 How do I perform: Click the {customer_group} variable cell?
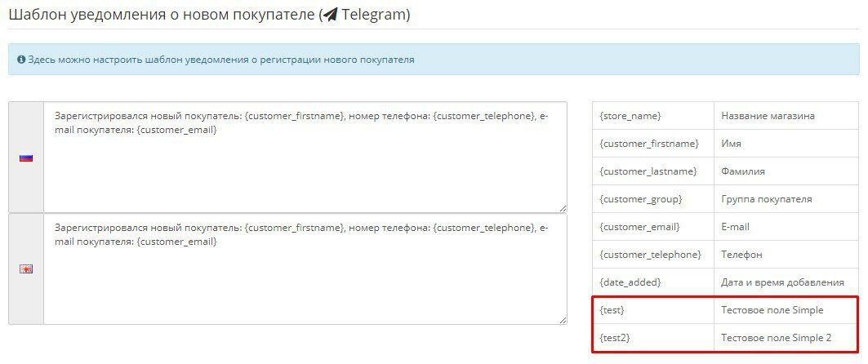point(640,199)
